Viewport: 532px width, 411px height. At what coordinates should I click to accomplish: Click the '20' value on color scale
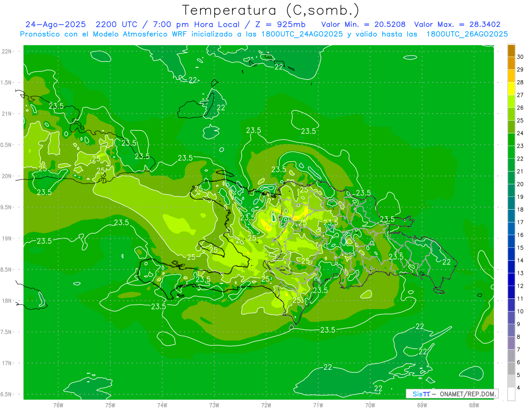[520, 184]
